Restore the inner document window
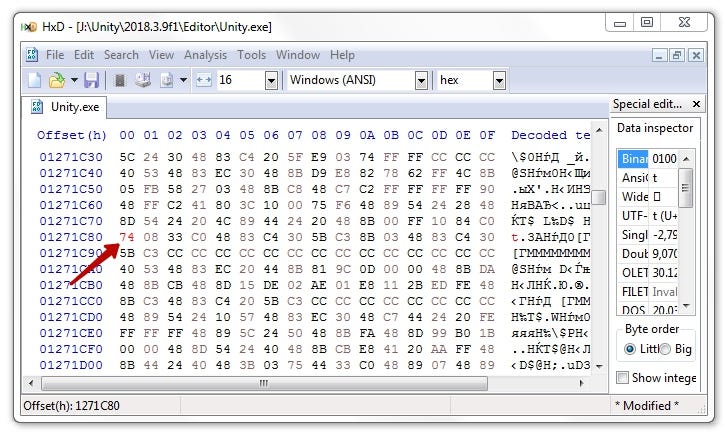Viewport: 725px width, 433px height. point(677,56)
